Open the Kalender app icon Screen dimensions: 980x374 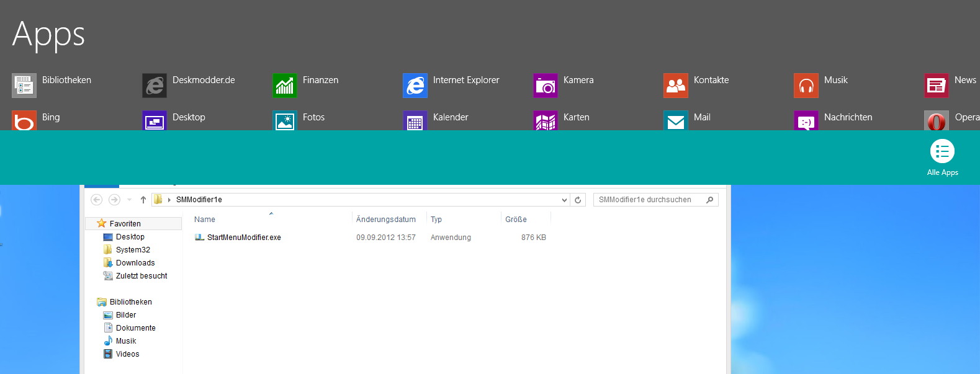click(415, 120)
